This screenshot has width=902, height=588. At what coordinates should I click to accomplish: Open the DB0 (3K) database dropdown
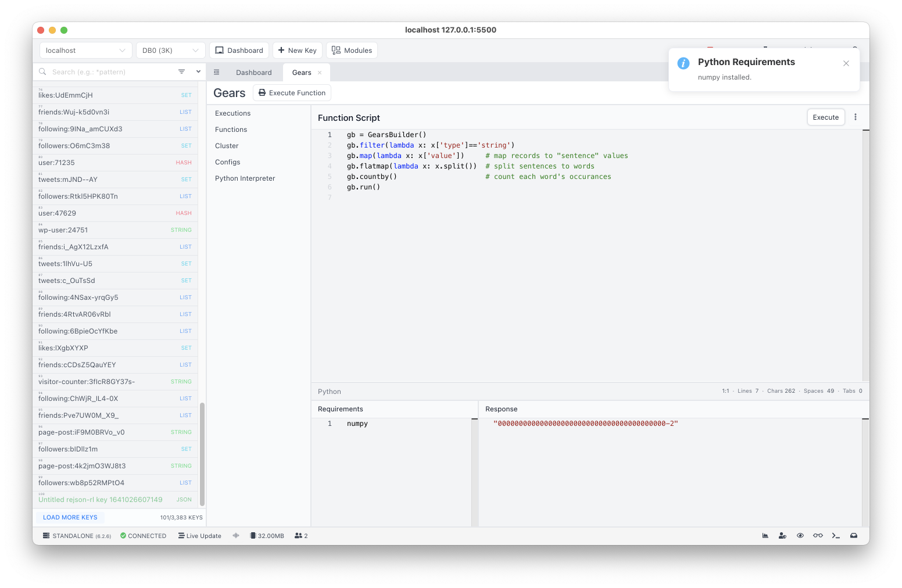171,51
